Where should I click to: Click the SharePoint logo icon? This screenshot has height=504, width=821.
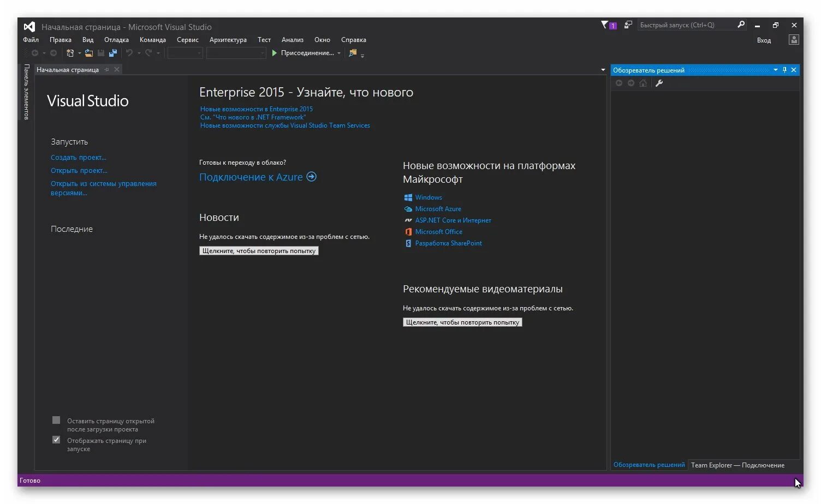408,243
